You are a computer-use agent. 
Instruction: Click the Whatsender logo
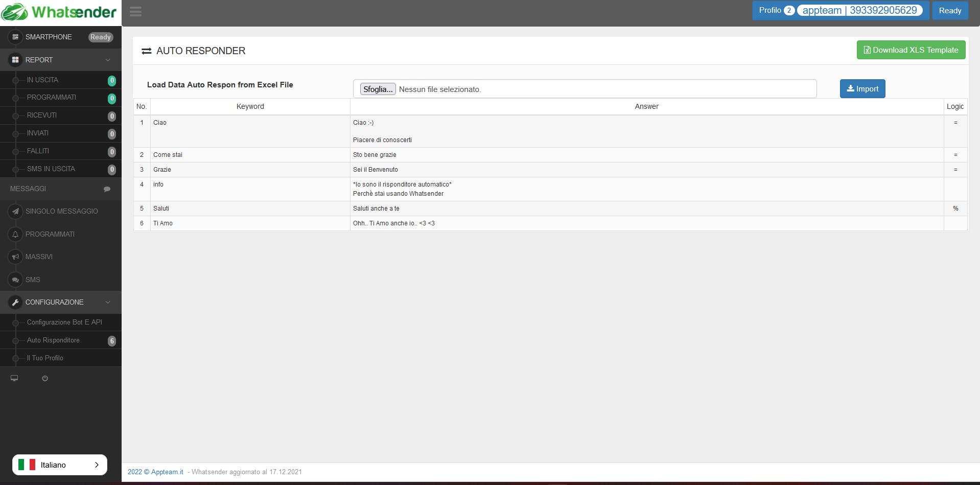59,12
